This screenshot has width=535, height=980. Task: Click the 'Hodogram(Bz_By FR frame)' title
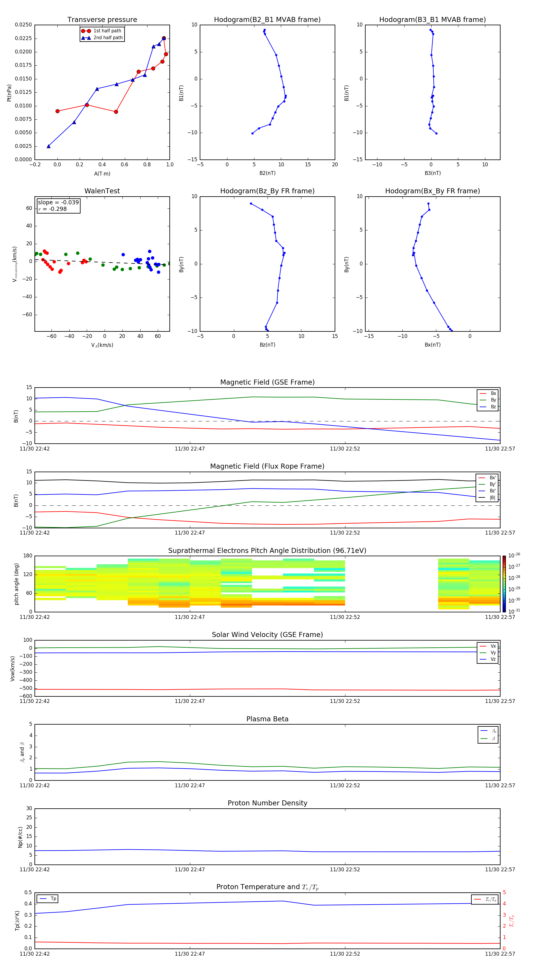pos(267,191)
